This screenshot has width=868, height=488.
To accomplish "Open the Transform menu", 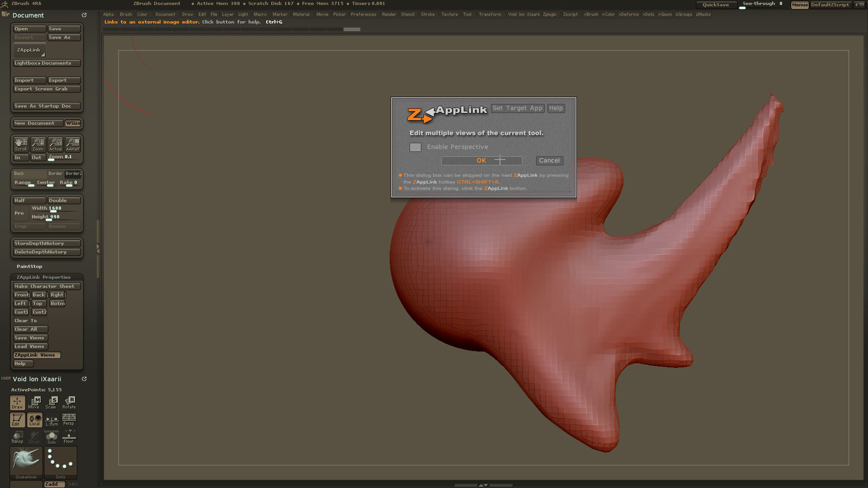I will [x=490, y=14].
